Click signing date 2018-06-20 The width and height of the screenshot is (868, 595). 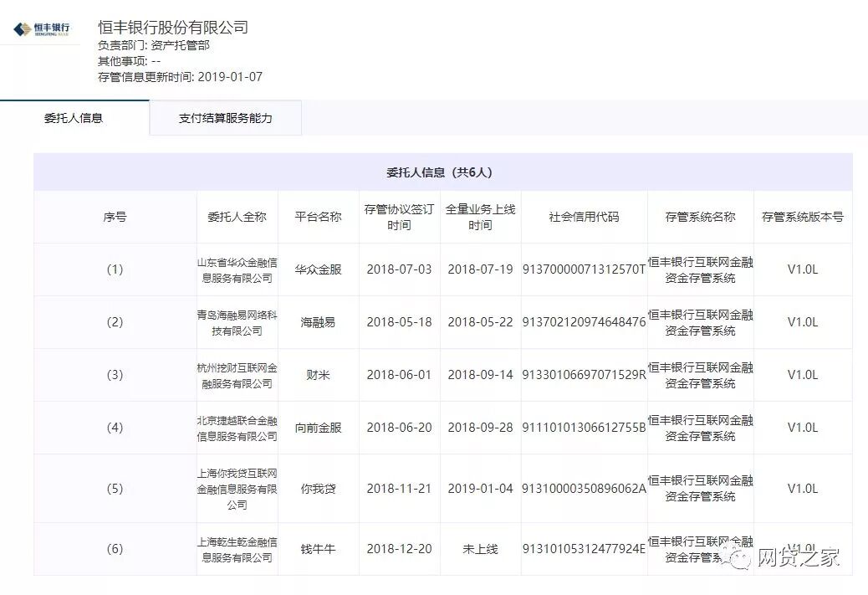pyautogui.click(x=399, y=427)
